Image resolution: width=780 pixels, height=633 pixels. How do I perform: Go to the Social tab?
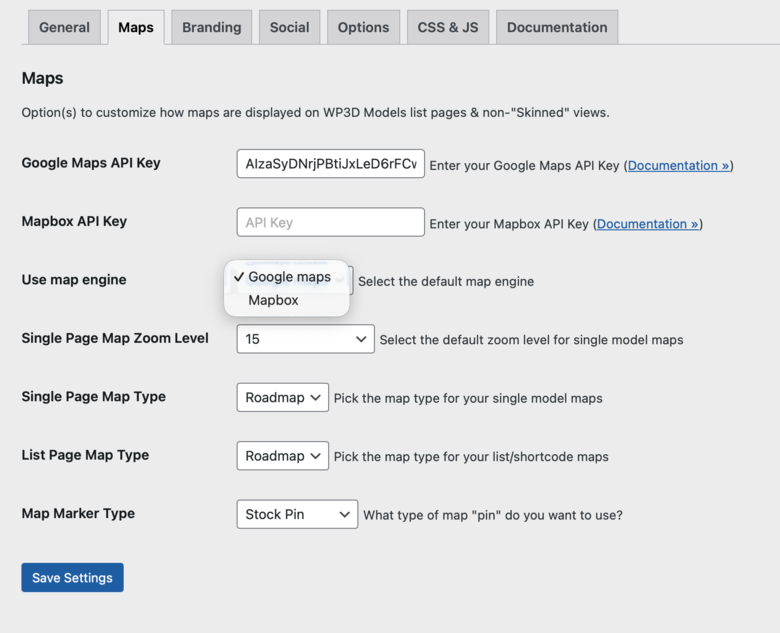(x=289, y=27)
